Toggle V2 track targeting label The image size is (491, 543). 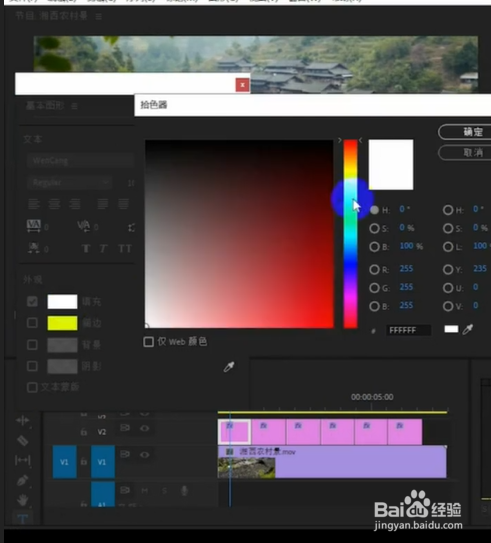102,432
